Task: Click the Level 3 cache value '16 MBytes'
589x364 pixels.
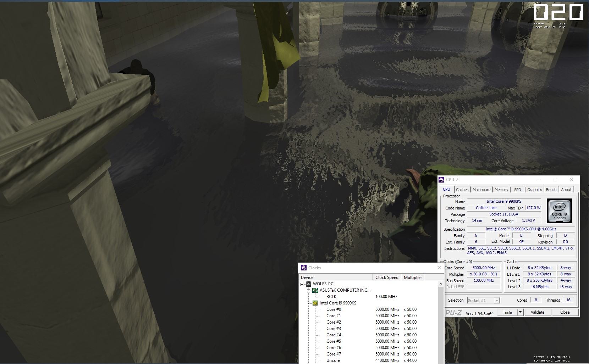Action: tap(539, 287)
